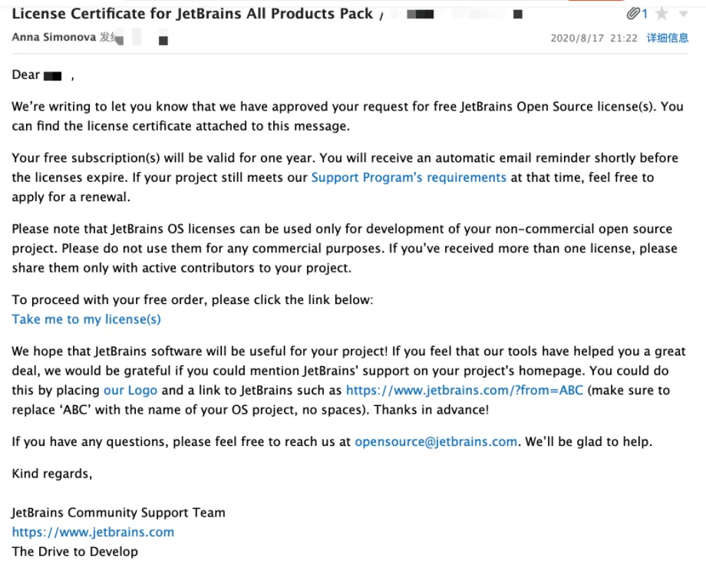Viewport: 706px width, 588px height.
Task: Click the 'Kind regards,' closing line
Action: [x=51, y=474]
